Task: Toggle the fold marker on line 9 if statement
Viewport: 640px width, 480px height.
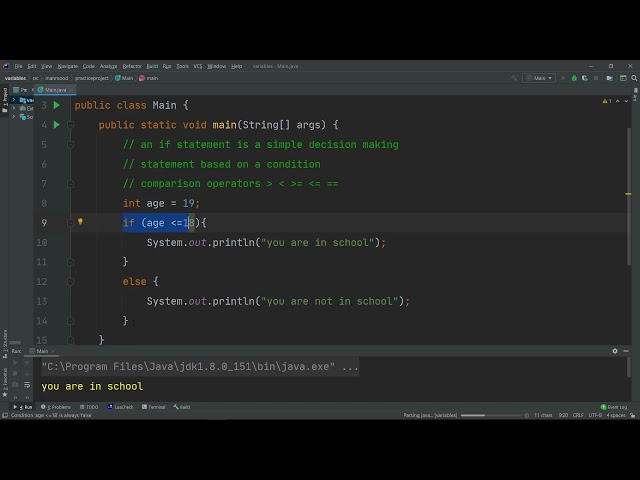Action: [x=70, y=223]
